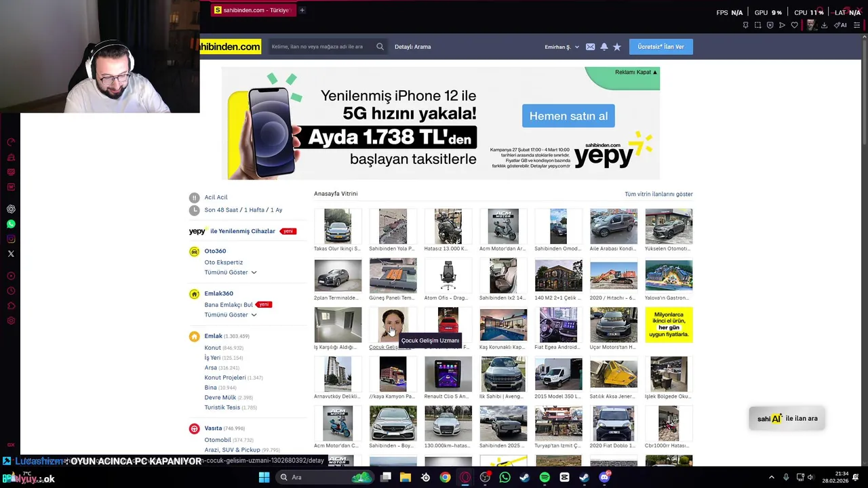Open the sahibinden messages envelope icon
Image resolution: width=868 pixels, height=488 pixels.
[590, 47]
